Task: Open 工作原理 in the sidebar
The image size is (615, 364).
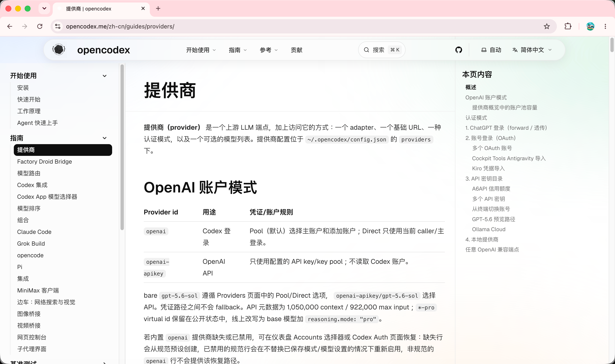Action: (x=29, y=111)
